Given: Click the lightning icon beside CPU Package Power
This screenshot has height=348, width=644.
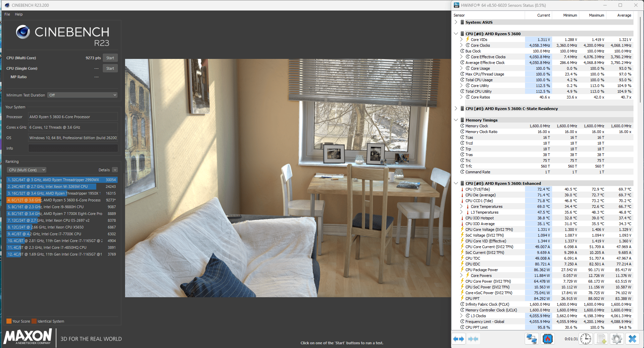Looking at the screenshot, I should tap(462, 270).
